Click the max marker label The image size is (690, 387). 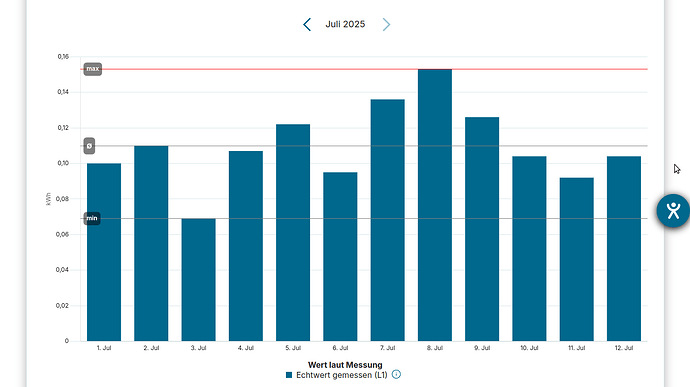coord(93,69)
